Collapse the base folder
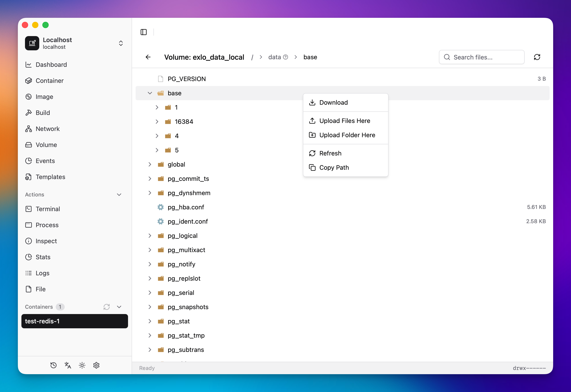Viewport: 571px width, 392px height. (150, 93)
